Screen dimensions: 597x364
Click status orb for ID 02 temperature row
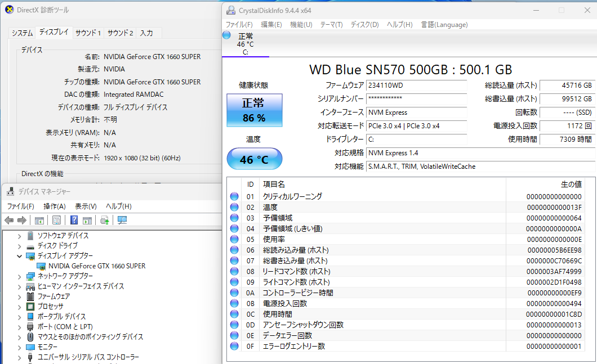(x=234, y=207)
